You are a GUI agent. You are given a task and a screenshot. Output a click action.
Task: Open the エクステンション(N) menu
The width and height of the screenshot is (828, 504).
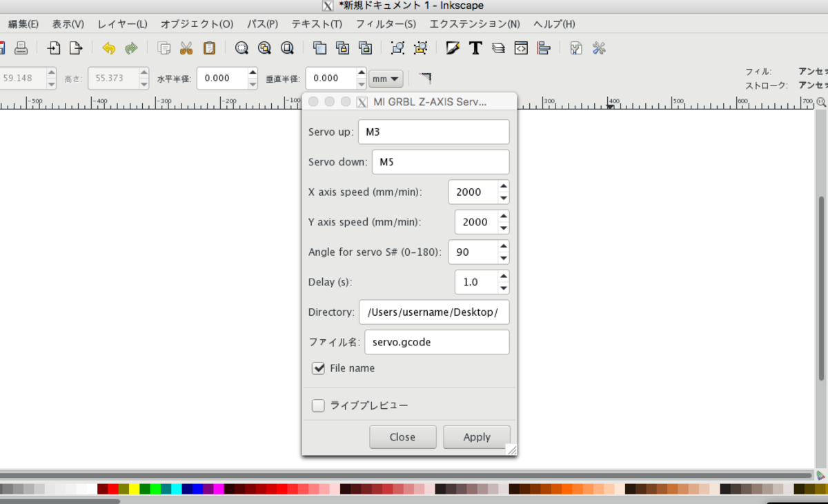click(x=475, y=23)
